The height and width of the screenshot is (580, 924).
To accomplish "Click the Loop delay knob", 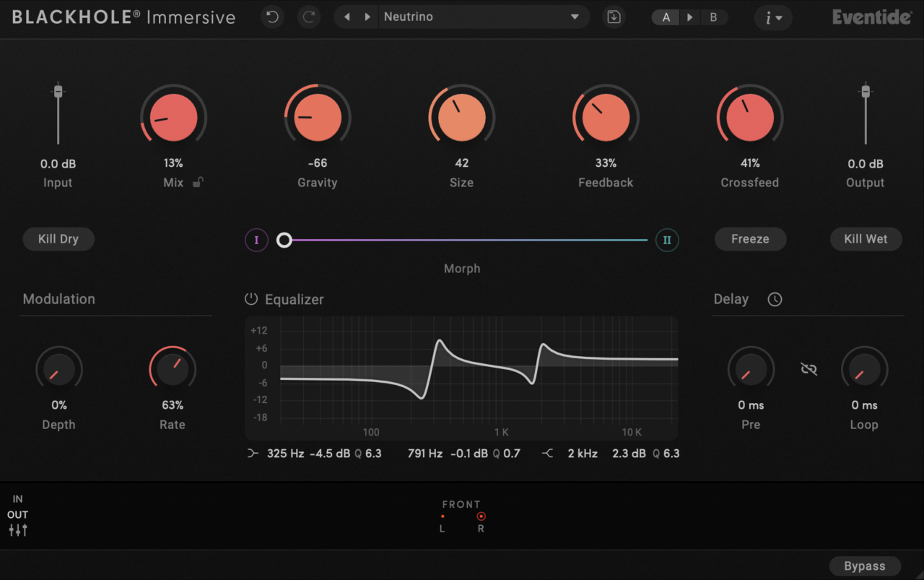I will click(x=864, y=369).
